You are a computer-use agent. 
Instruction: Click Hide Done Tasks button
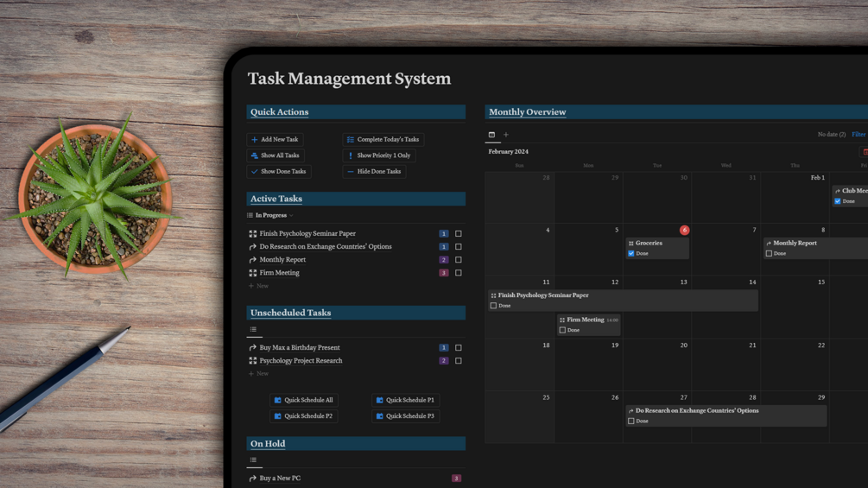click(x=374, y=172)
